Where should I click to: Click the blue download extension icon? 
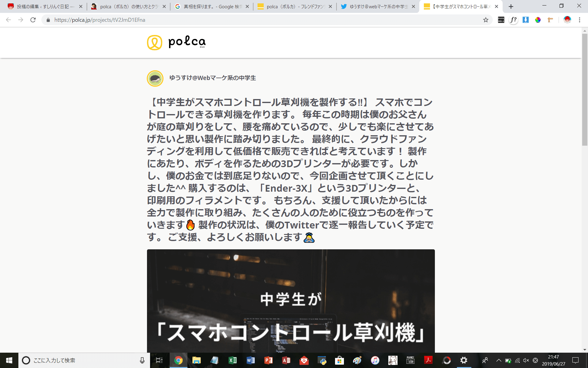coord(526,20)
